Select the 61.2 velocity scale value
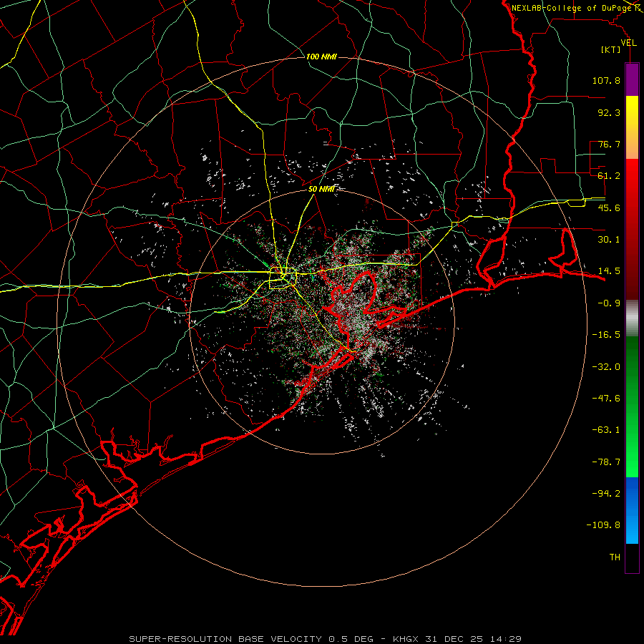The image size is (644, 644). 609,176
